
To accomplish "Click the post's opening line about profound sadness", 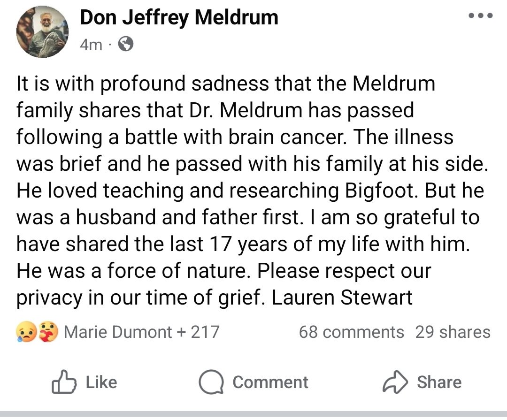I will click(226, 84).
